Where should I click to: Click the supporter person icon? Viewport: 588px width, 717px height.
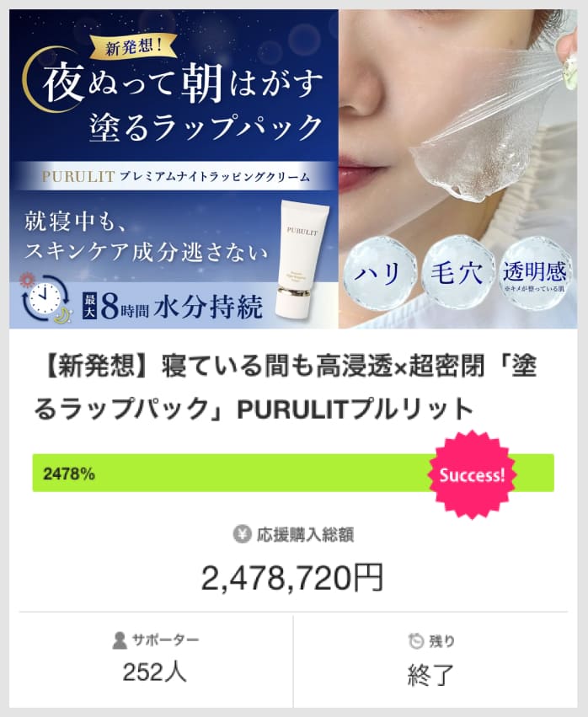tap(120, 640)
